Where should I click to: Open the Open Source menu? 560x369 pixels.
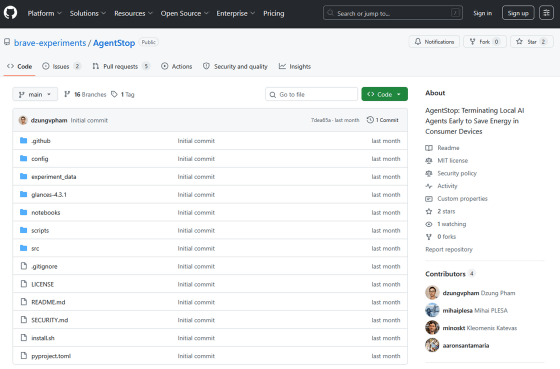(184, 13)
